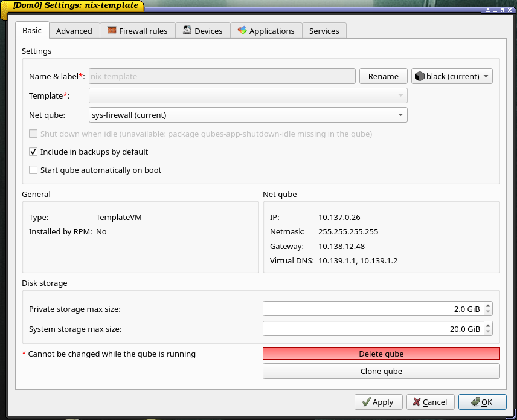Click the Devices tab disk icon
The image size is (517, 420).
pos(187,30)
